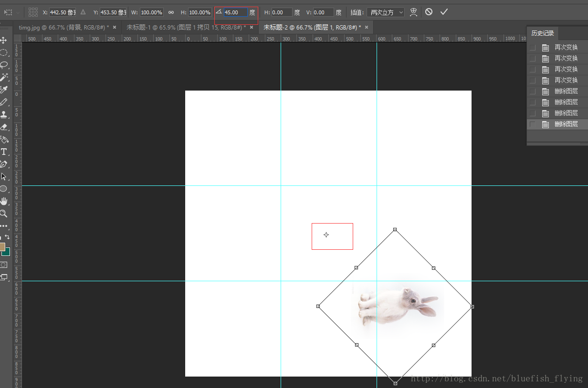This screenshot has height=388, width=588.
Task: Select the Lasso tool
Action: point(4,65)
